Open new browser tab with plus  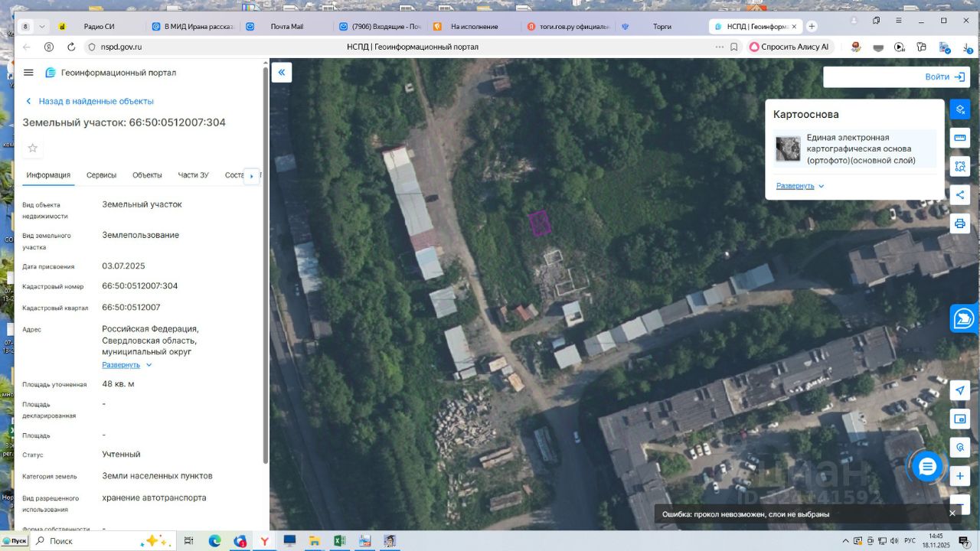pos(812,26)
